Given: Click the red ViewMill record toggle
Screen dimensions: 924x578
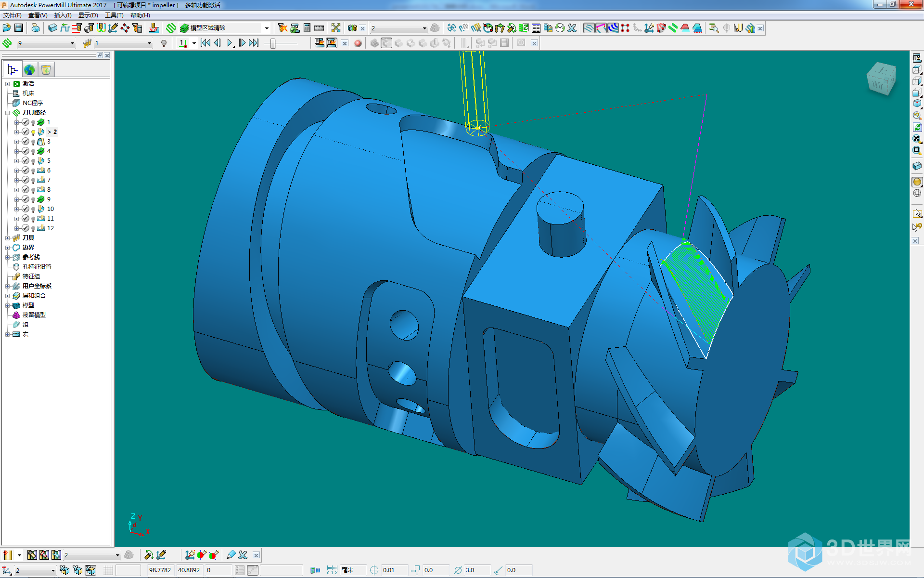Looking at the screenshot, I should (x=358, y=43).
